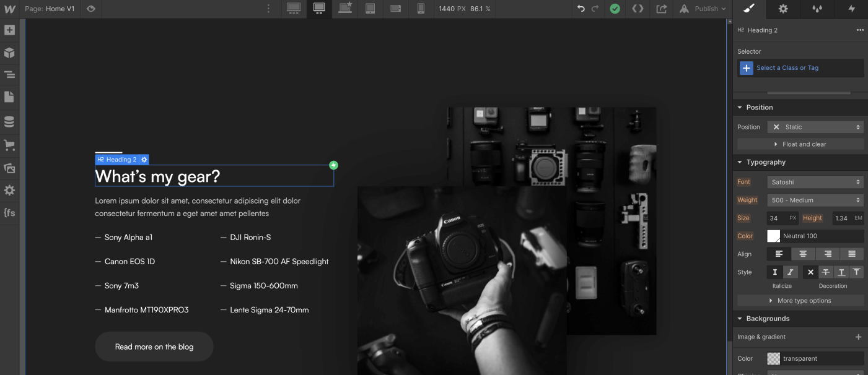Click the share project icon

[x=662, y=9]
